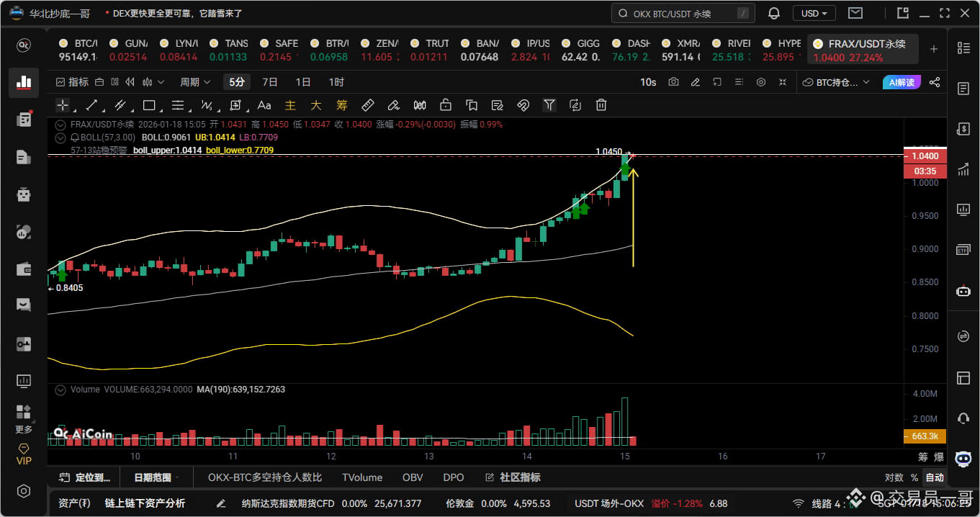
Task: Collapse the BOLL indicator with arrow toggle
Action: (60, 137)
